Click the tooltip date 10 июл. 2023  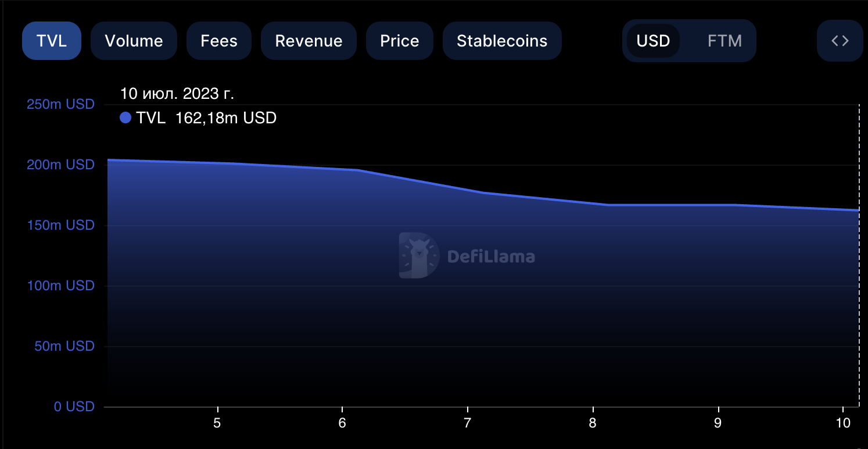pos(177,93)
